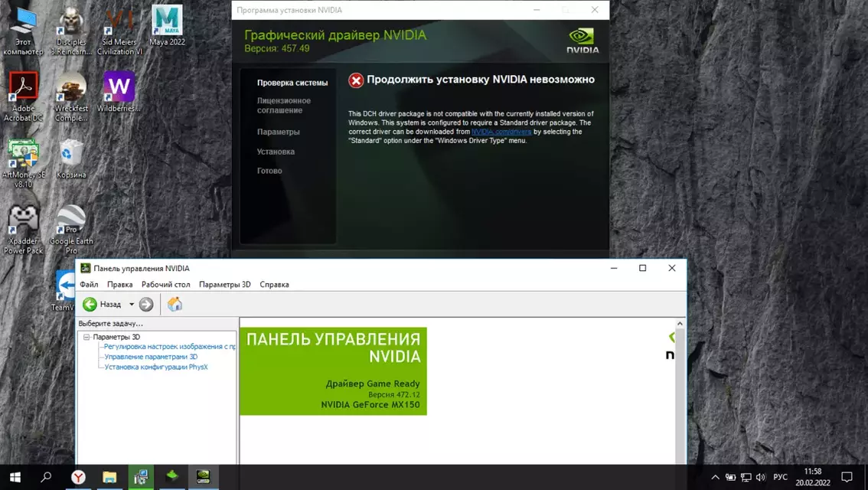Select Управление параметрами 3D tree item
Image resolution: width=868 pixels, height=490 pixels.
151,357
